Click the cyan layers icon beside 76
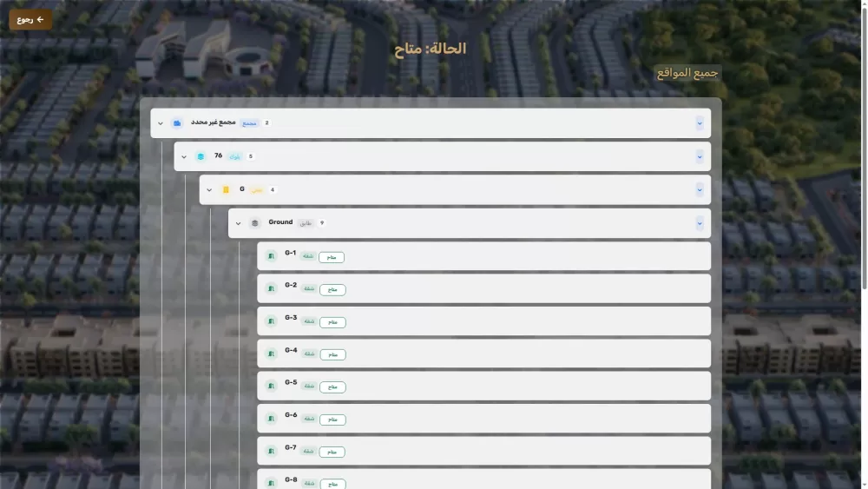Screen dimensions: 868x489 tap(201, 156)
